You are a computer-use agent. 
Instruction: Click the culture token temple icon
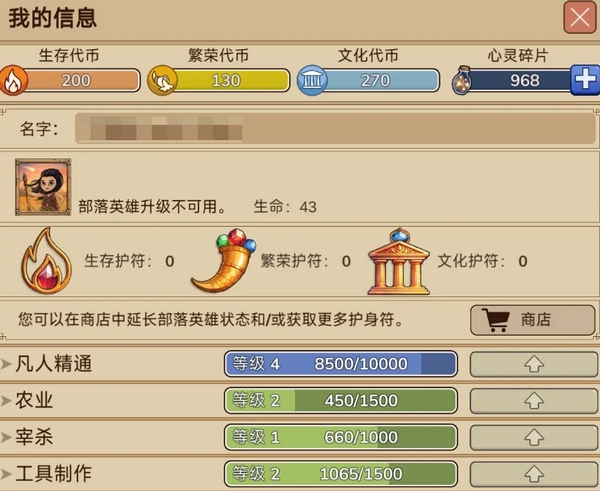pos(312,80)
